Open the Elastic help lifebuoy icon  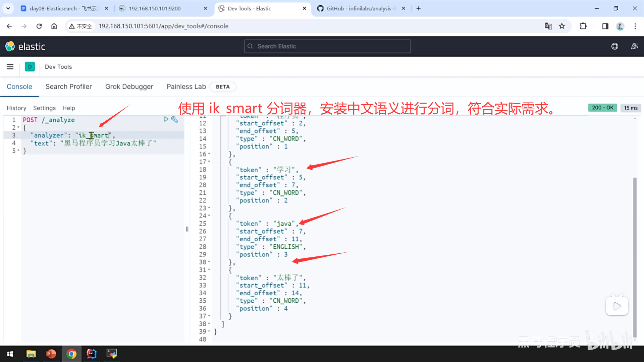tap(614, 46)
